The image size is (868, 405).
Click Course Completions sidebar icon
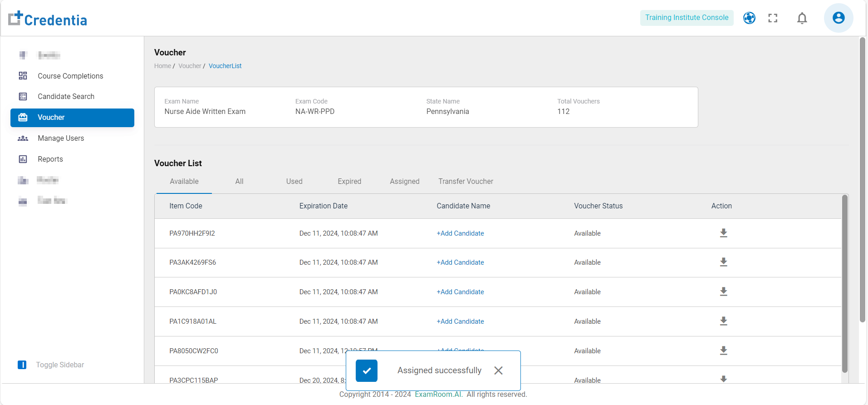pos(23,76)
